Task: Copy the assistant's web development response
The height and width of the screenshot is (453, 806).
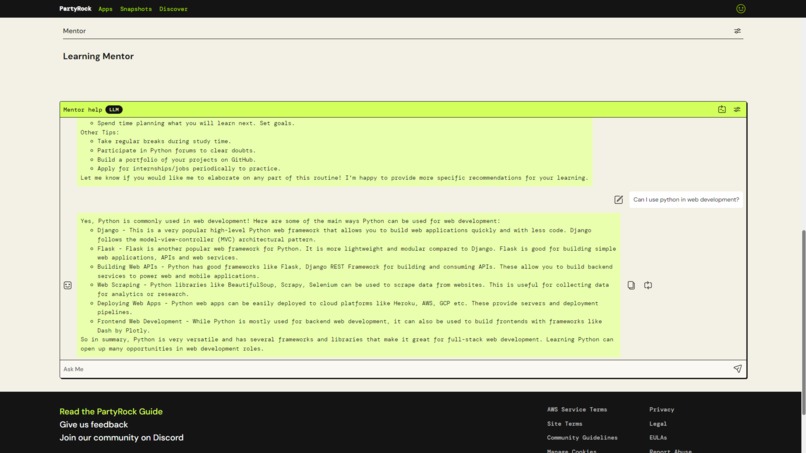Action: [631, 285]
